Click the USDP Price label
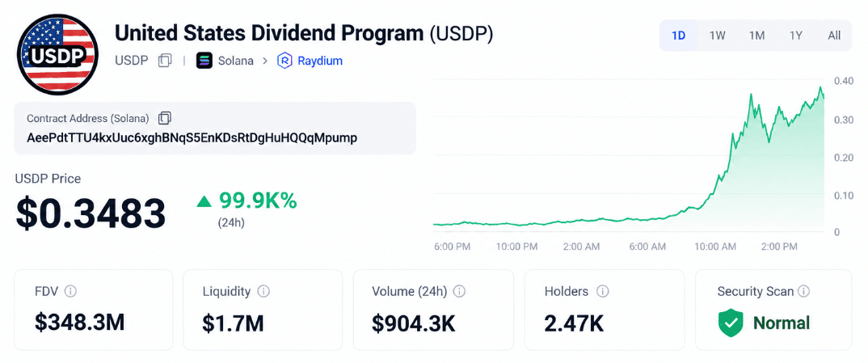868x363 pixels. [48, 179]
